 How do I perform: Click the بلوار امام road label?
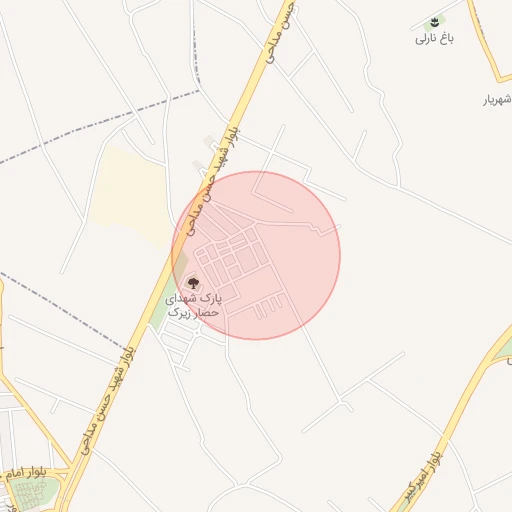pos(24,473)
